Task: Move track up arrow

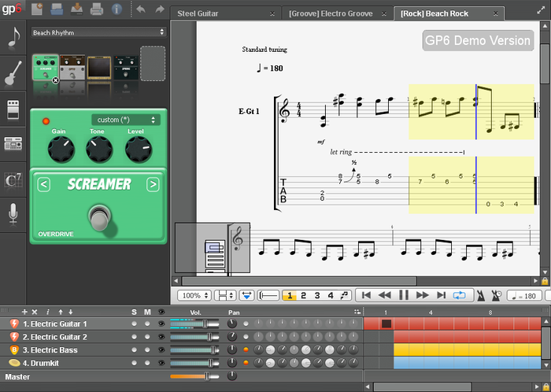Action: click(61, 312)
